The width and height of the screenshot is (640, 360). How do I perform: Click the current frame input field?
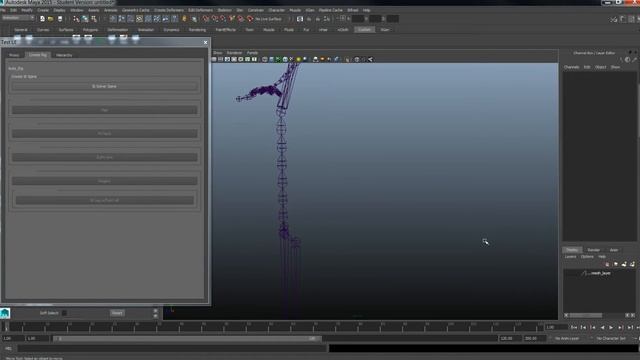coord(557,327)
